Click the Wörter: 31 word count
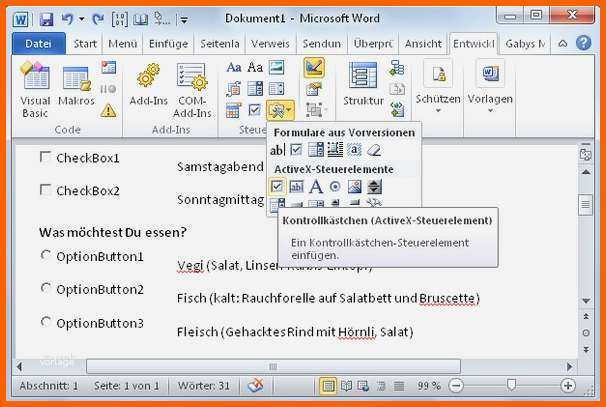The height and width of the screenshot is (407, 606). pos(204,386)
